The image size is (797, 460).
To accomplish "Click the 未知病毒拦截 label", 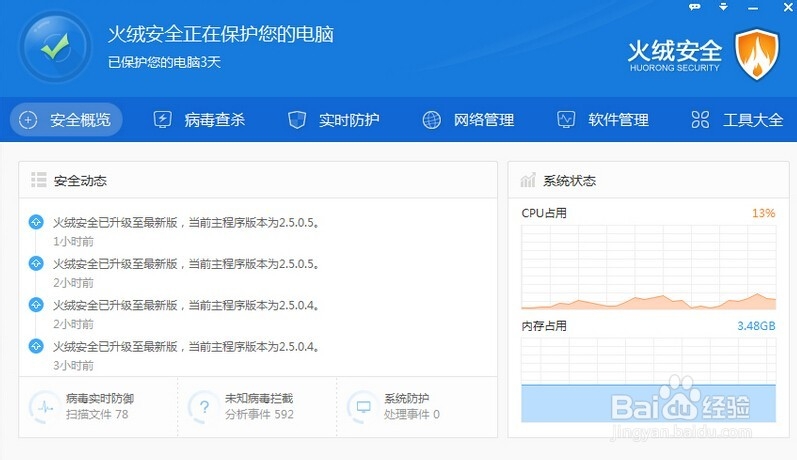I will click(259, 398).
